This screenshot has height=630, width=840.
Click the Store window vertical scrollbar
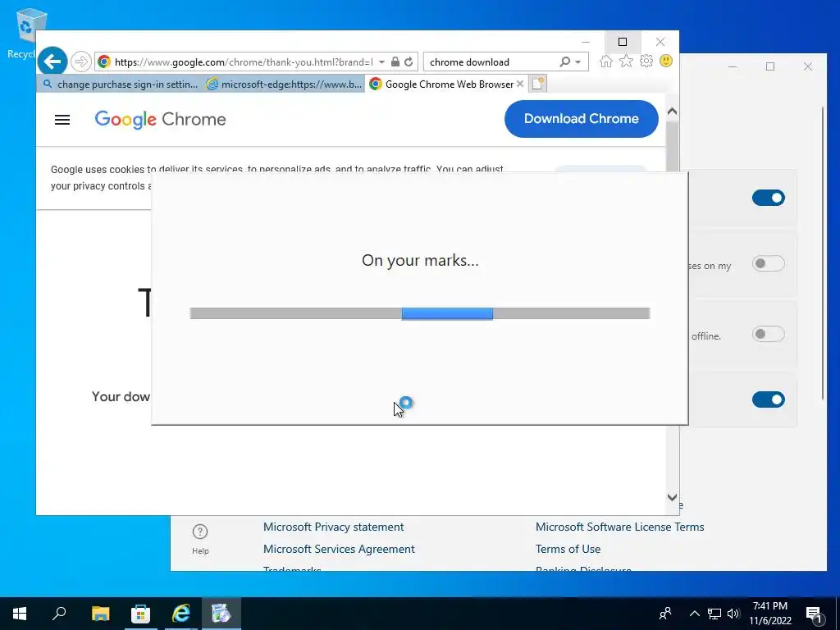824,253
